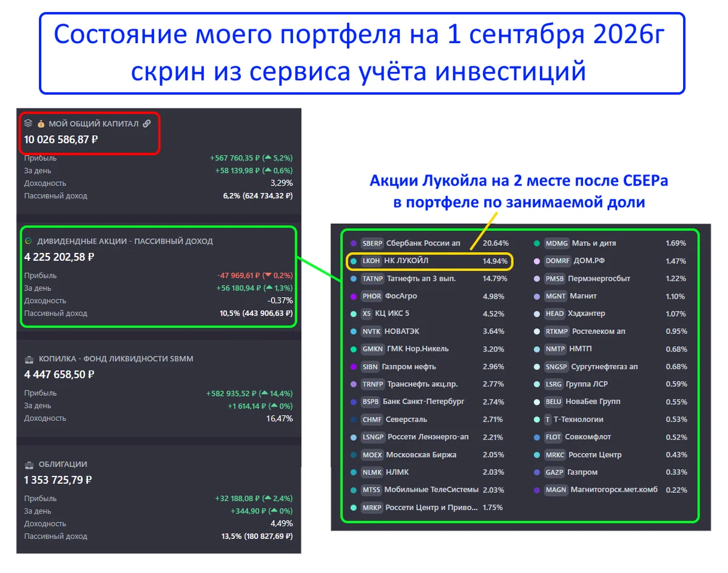
Task: Click the BELU ticker badge
Action: (553, 401)
